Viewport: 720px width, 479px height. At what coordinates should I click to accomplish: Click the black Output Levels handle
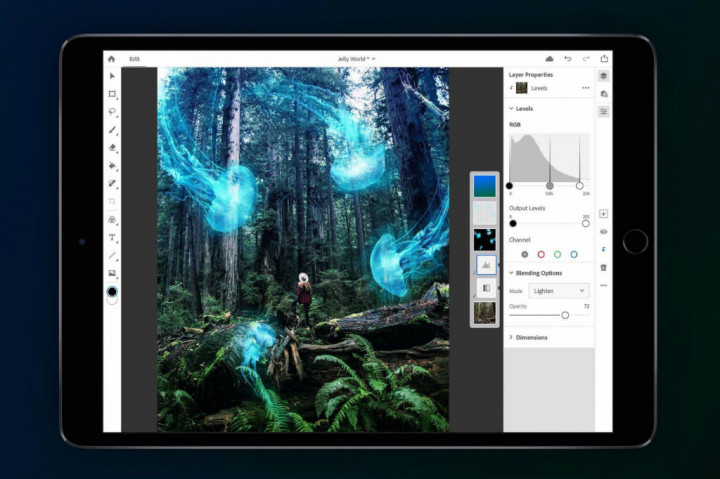point(513,224)
